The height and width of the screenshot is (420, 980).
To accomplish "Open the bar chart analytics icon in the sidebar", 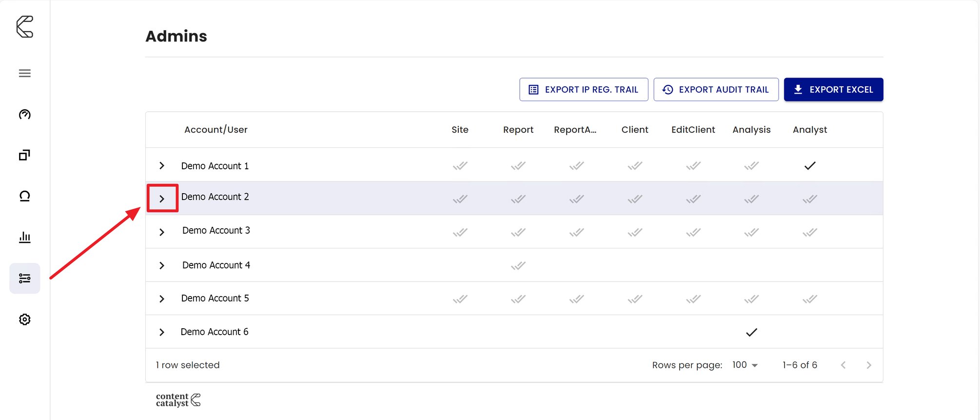I will (x=25, y=238).
